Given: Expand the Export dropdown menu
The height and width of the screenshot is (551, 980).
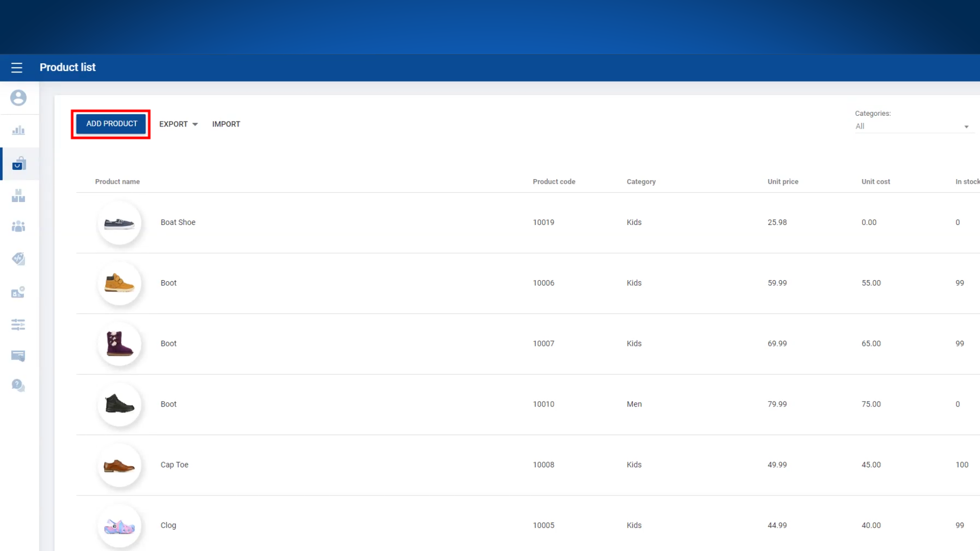Looking at the screenshot, I should [178, 124].
